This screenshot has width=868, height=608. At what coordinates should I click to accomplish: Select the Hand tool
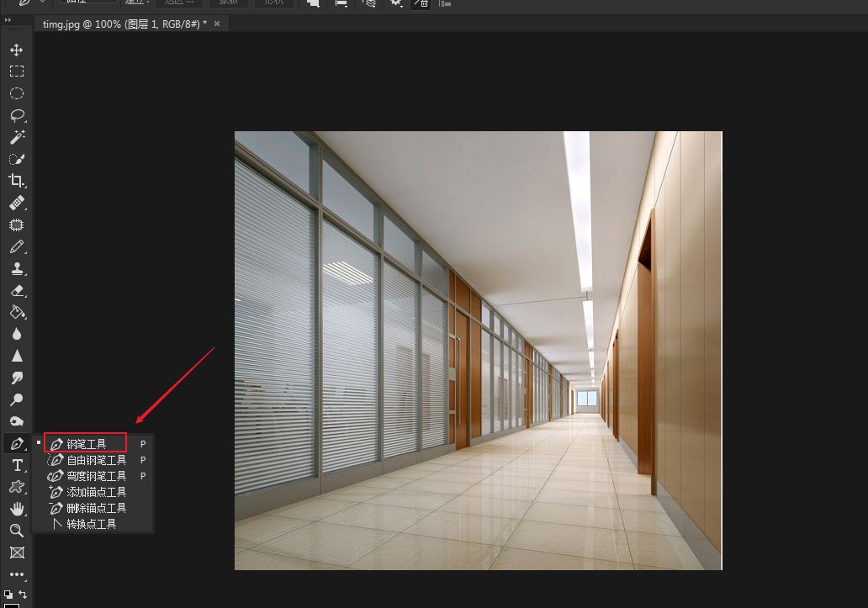coord(17,509)
